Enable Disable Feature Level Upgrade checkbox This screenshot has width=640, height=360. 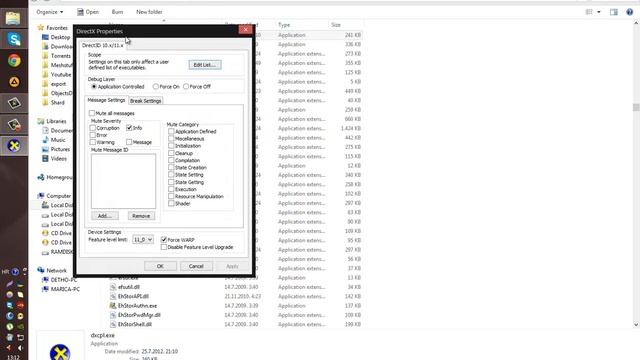(x=164, y=247)
